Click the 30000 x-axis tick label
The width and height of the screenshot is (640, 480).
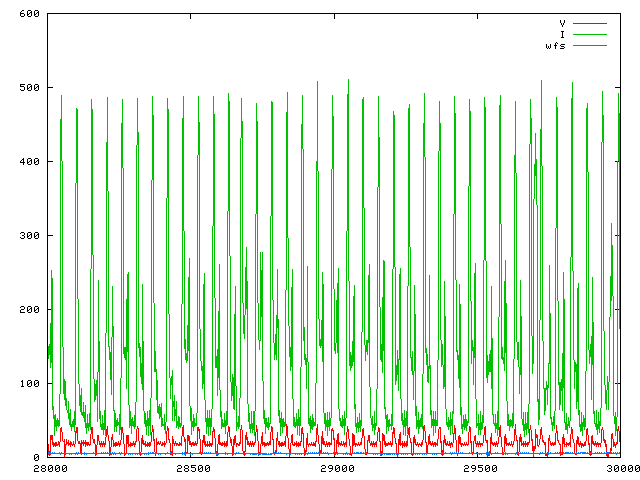[619, 468]
